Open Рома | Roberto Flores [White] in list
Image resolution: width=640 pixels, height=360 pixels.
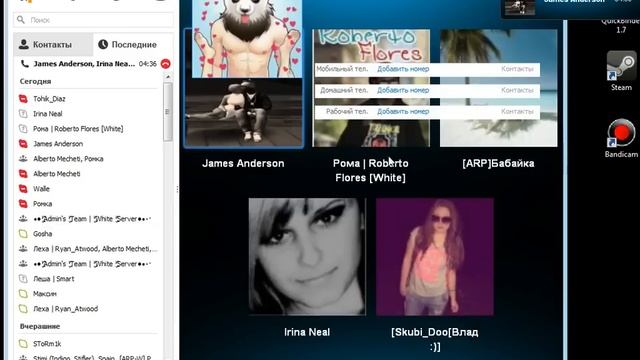tap(78, 129)
